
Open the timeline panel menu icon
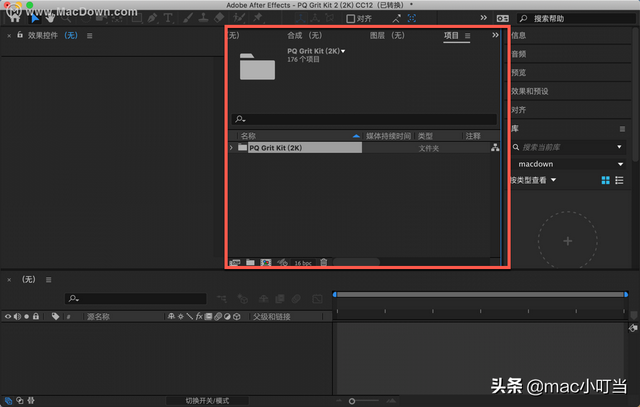[x=49, y=280]
